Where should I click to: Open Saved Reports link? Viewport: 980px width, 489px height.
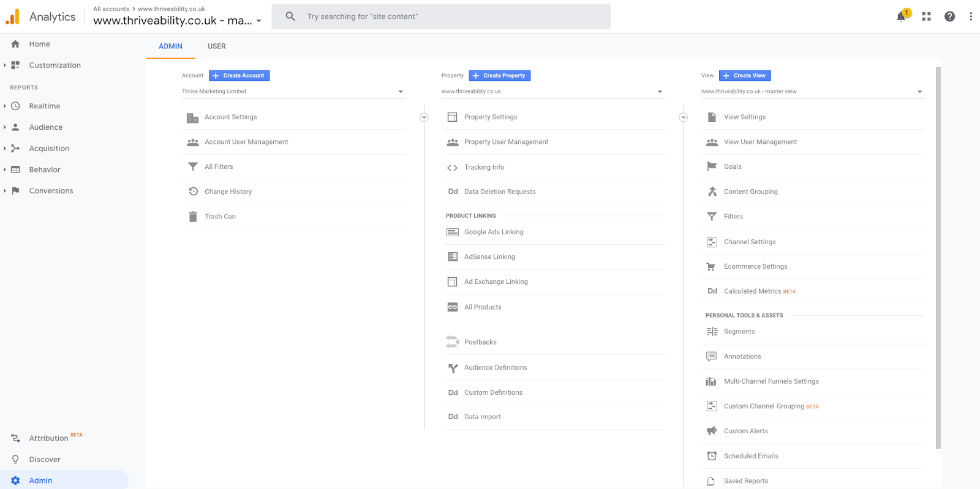746,481
